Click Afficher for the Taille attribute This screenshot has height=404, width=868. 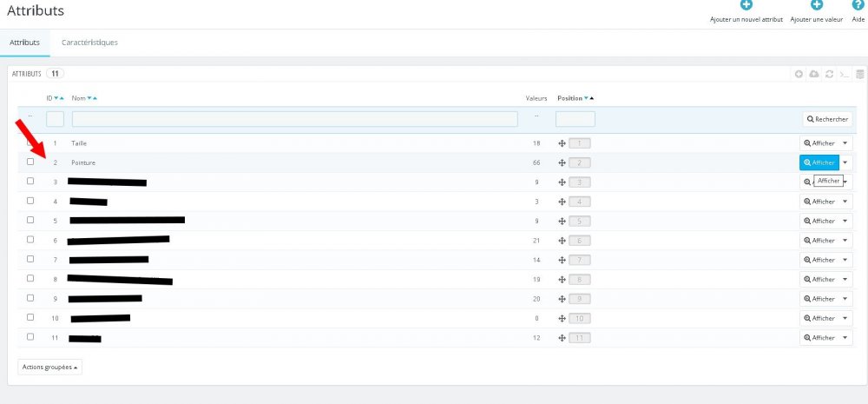click(x=819, y=143)
